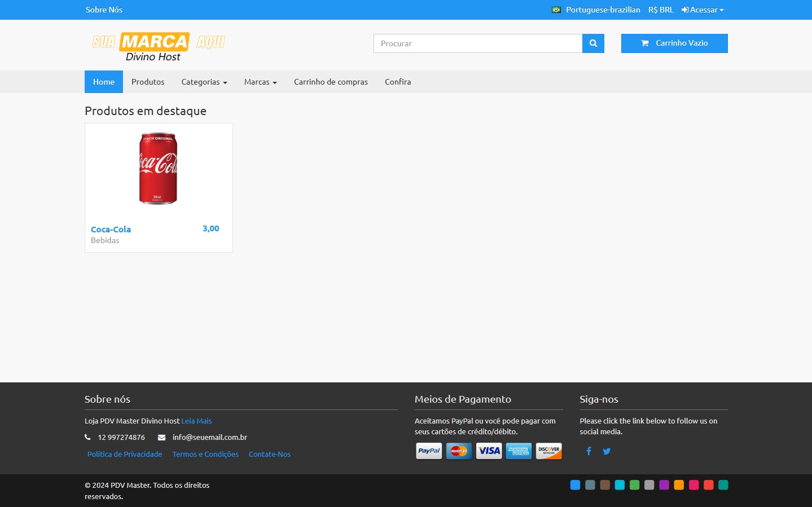The height and width of the screenshot is (507, 812).
Task: Go to the Home tab
Action: tap(104, 82)
